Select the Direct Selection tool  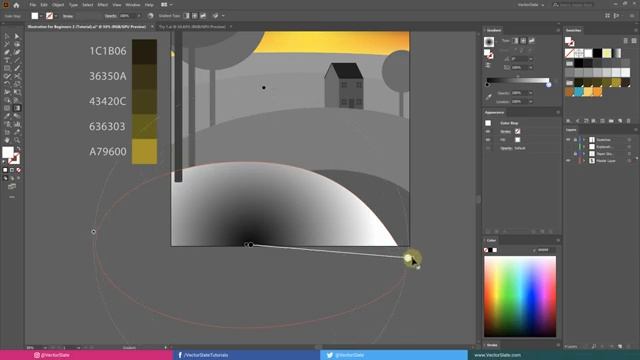tap(17, 36)
